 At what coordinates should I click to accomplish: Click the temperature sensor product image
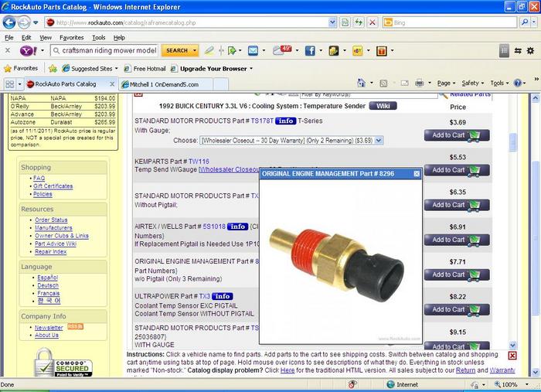(336, 266)
